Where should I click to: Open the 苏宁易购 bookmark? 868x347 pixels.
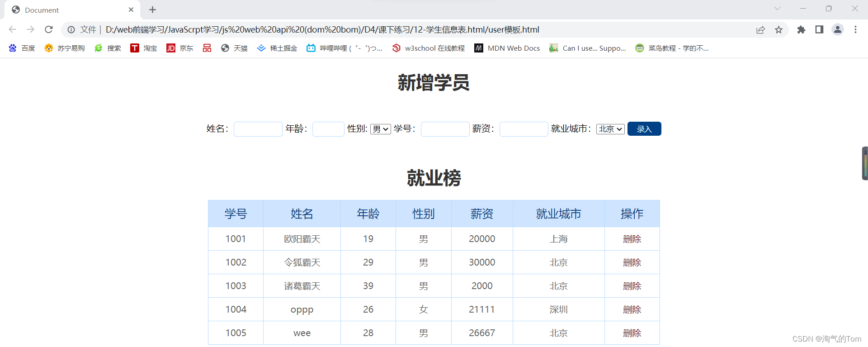(65, 48)
